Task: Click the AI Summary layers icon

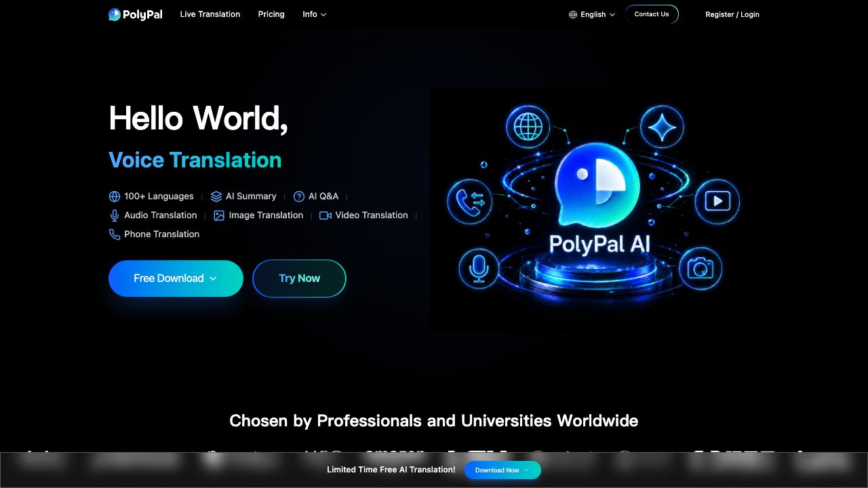Action: tap(216, 197)
